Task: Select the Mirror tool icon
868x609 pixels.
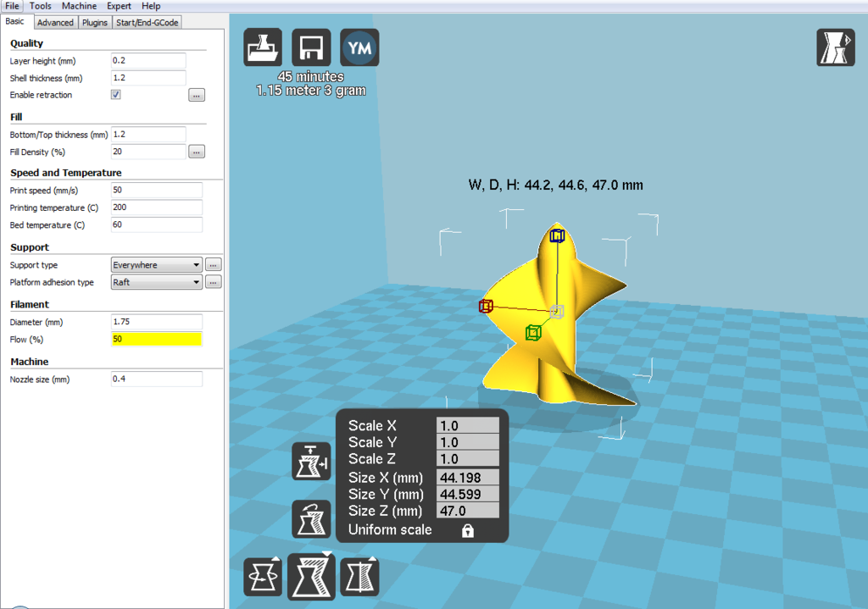Action: [x=359, y=577]
